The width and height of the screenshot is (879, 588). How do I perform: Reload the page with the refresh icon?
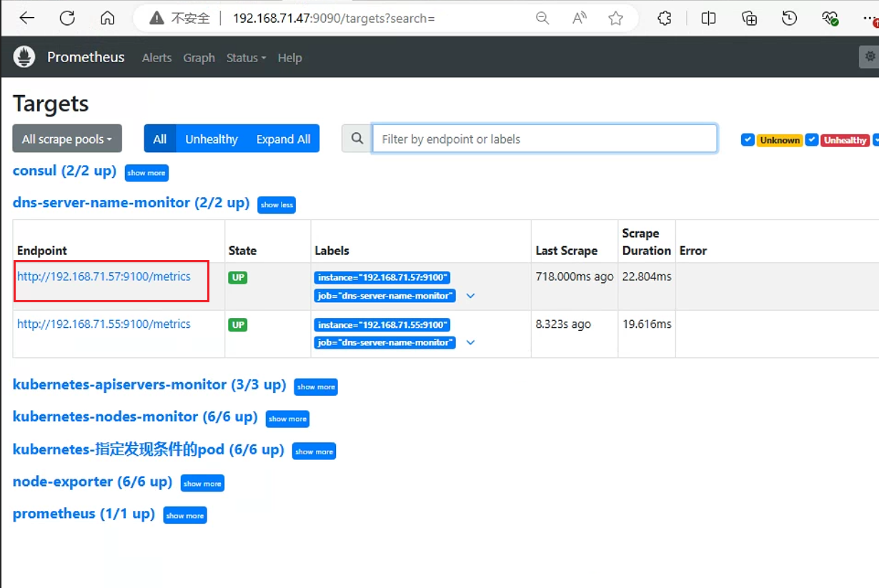click(x=67, y=19)
